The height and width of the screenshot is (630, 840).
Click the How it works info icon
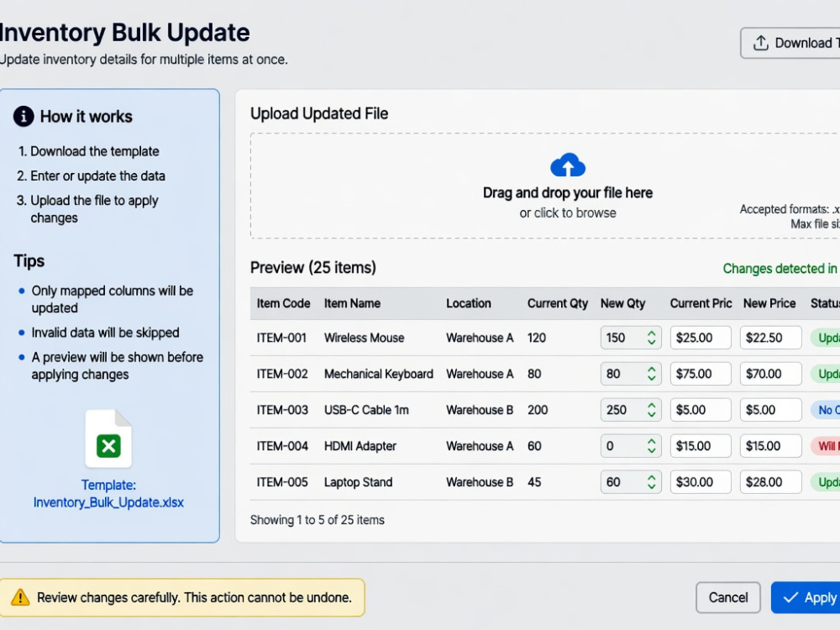click(x=24, y=116)
